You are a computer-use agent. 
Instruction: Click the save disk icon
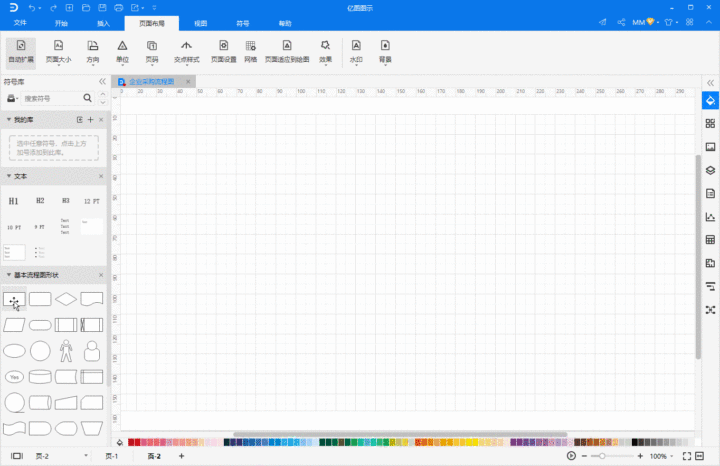(102, 8)
